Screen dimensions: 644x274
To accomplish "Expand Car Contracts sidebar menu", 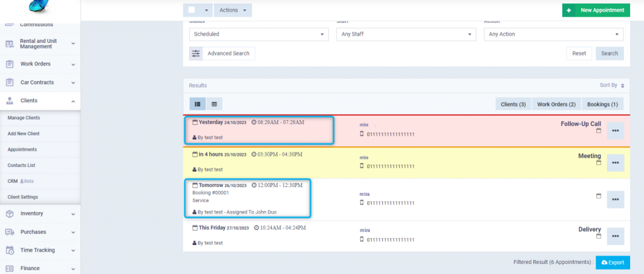I will (40, 83).
